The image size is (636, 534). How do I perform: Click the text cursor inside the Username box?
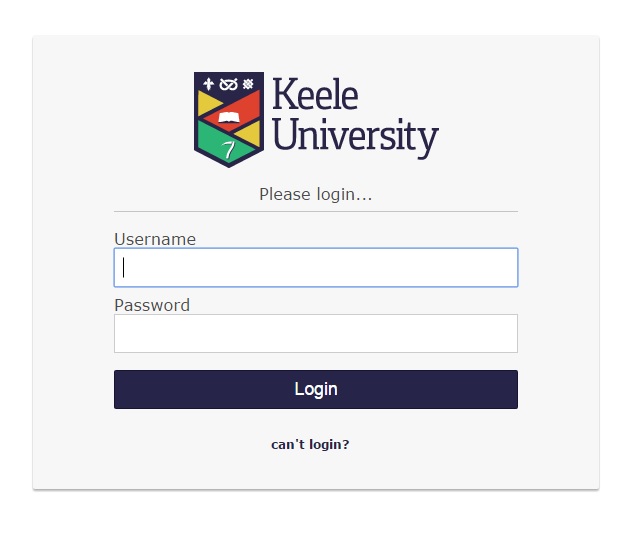click(124, 268)
